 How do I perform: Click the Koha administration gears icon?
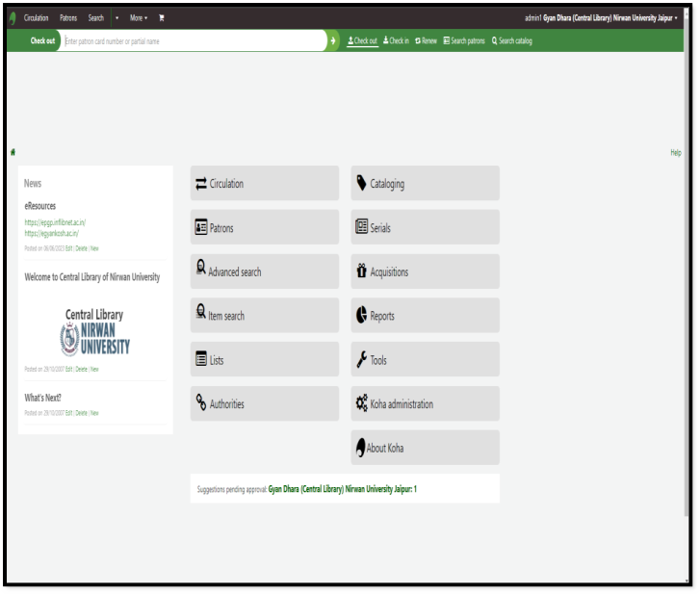click(362, 402)
